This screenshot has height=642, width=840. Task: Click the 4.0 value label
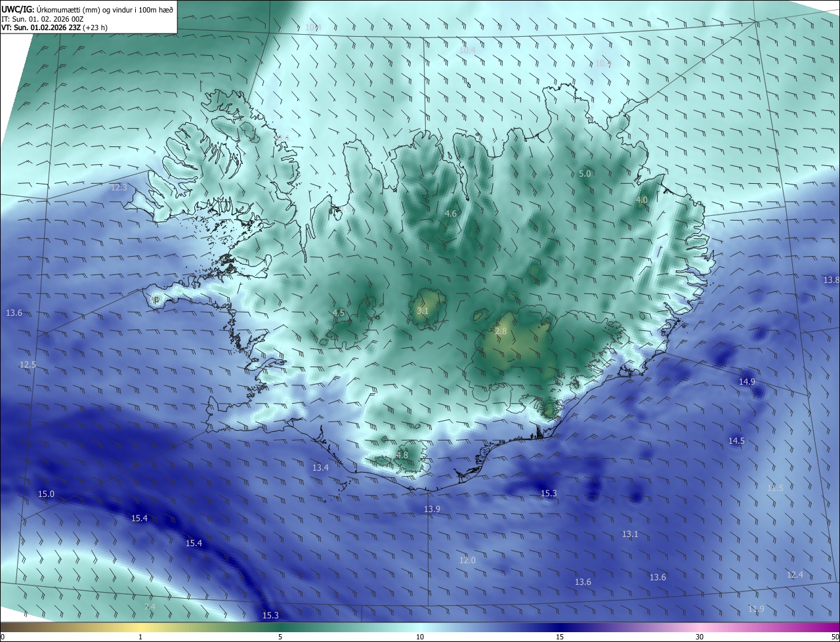642,200
